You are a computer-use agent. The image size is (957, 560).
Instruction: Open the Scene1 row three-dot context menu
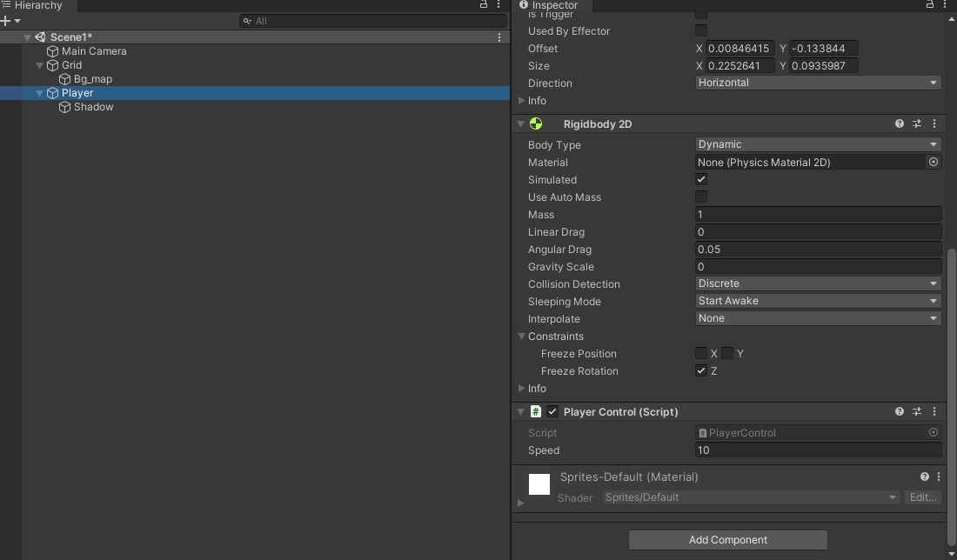(x=499, y=37)
